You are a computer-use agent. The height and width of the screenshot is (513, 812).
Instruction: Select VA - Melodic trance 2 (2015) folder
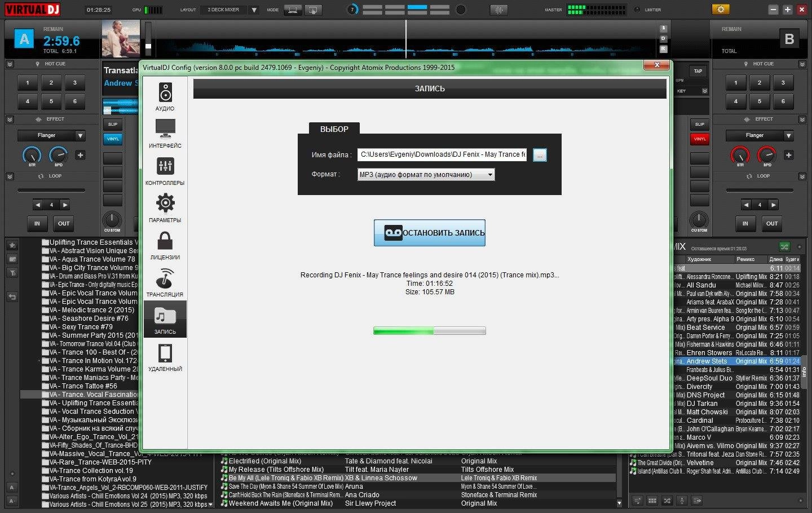(92, 309)
